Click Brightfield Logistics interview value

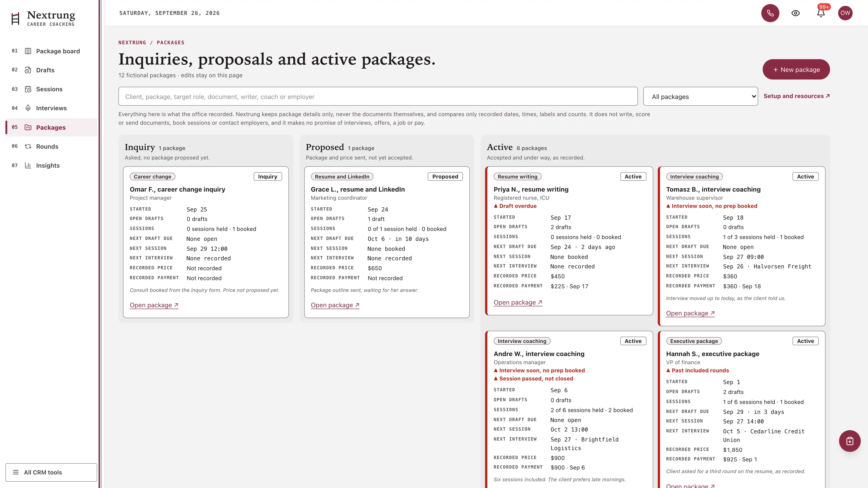pos(585,444)
